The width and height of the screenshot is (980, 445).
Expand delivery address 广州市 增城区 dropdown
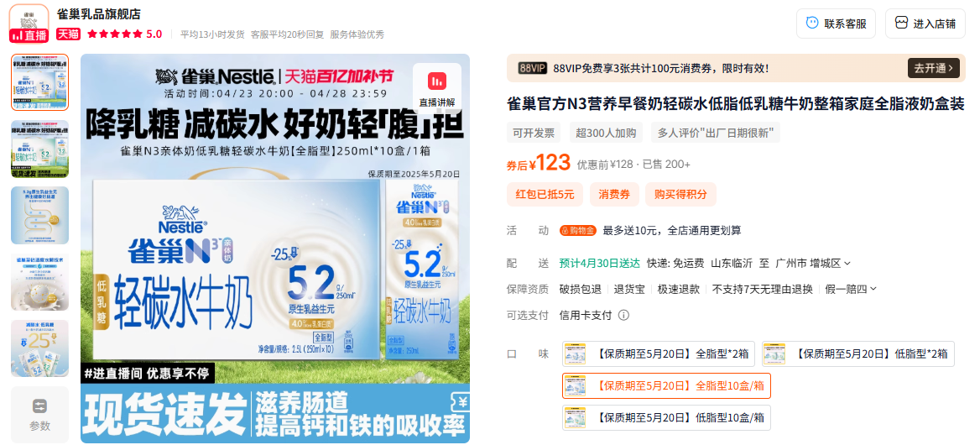[x=812, y=263]
